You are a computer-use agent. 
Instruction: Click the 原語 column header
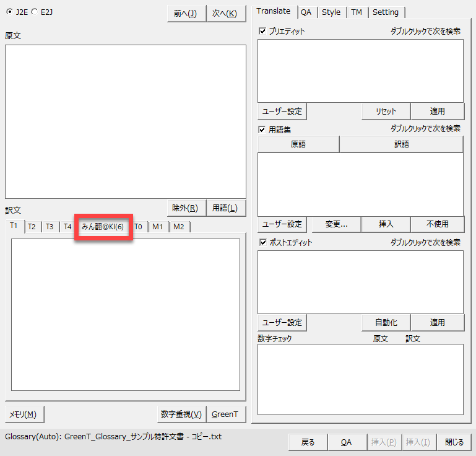(x=298, y=144)
